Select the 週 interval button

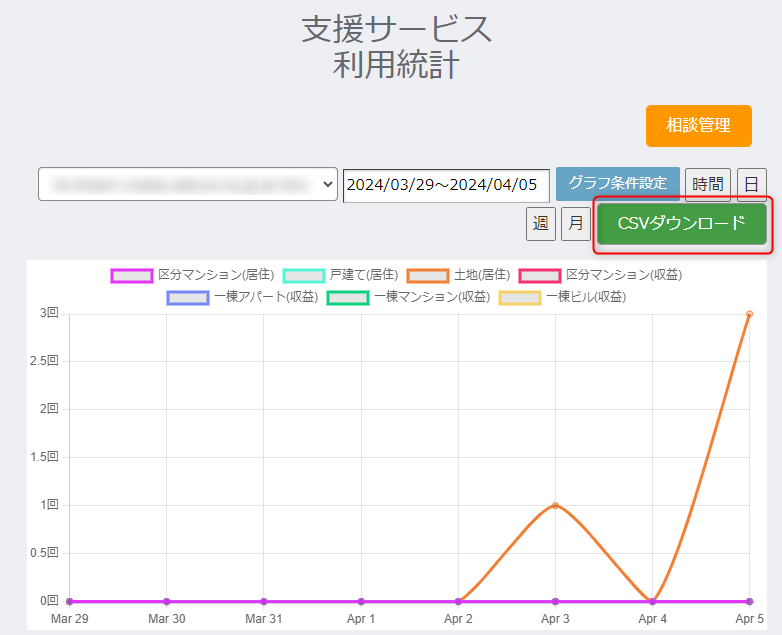[x=540, y=224]
